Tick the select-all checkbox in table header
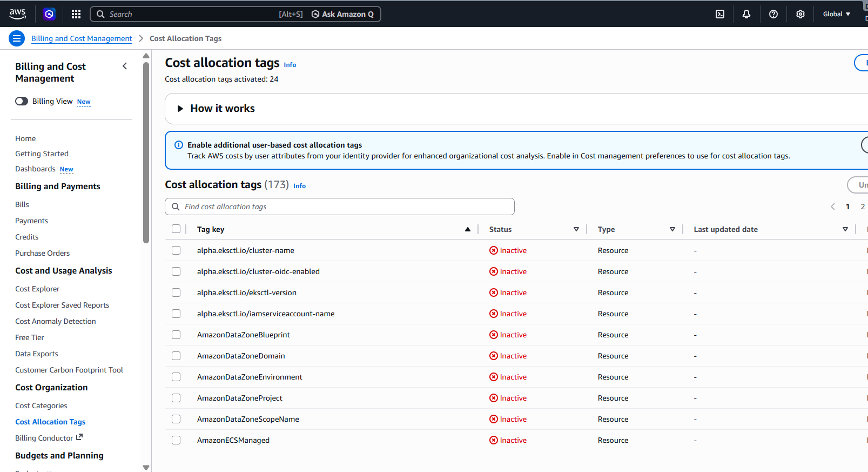The height and width of the screenshot is (472, 868). pos(176,229)
